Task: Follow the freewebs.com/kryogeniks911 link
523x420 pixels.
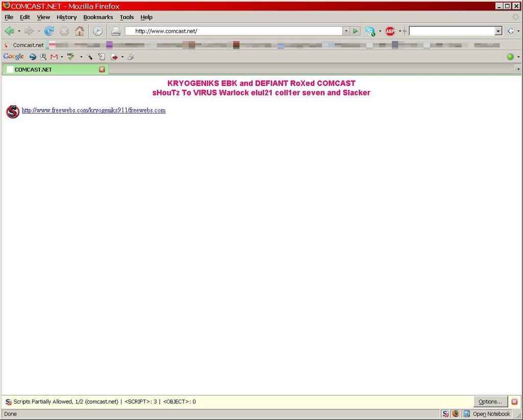Action: tap(94, 110)
